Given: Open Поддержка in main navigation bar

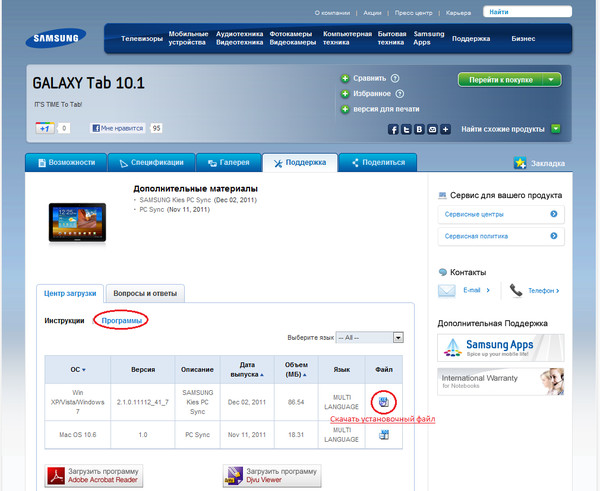Looking at the screenshot, I should [x=471, y=39].
